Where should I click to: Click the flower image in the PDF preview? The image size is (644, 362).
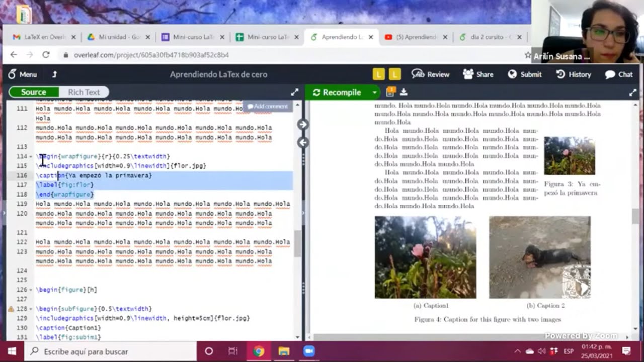click(x=425, y=257)
